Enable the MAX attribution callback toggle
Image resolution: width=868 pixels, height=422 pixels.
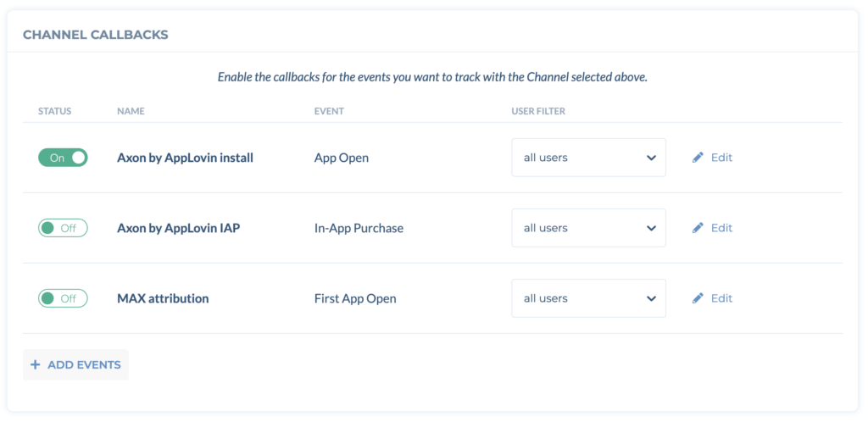point(63,298)
